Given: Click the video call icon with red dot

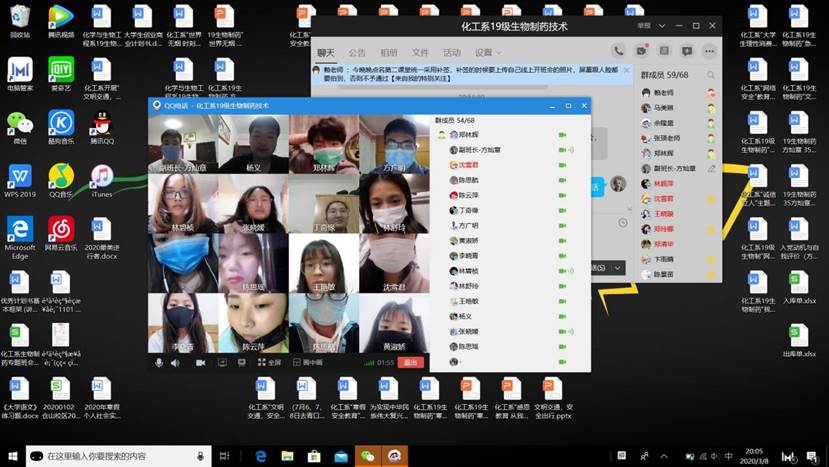Looking at the screenshot, I should point(641,51).
